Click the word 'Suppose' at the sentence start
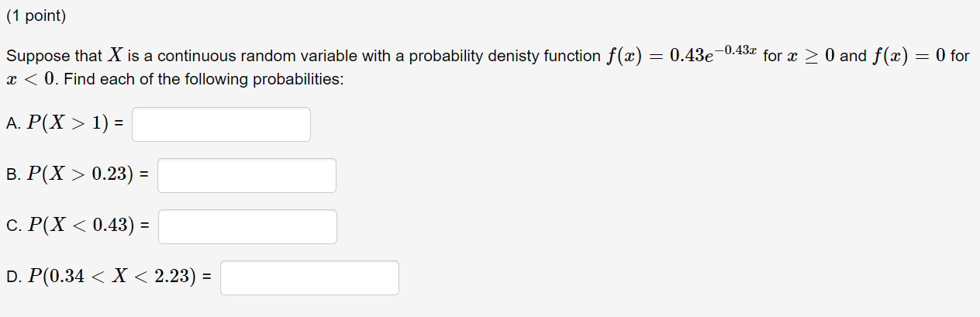This screenshot has height=317, width=980. [x=33, y=57]
